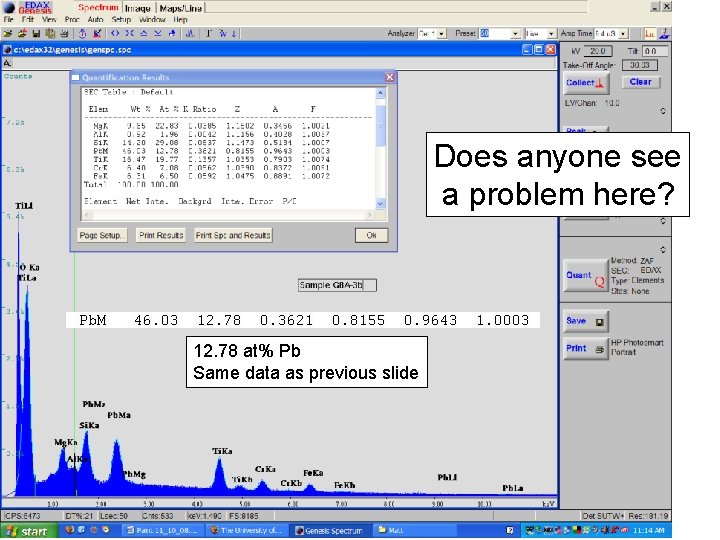Click the Quant button

pyautogui.click(x=585, y=276)
